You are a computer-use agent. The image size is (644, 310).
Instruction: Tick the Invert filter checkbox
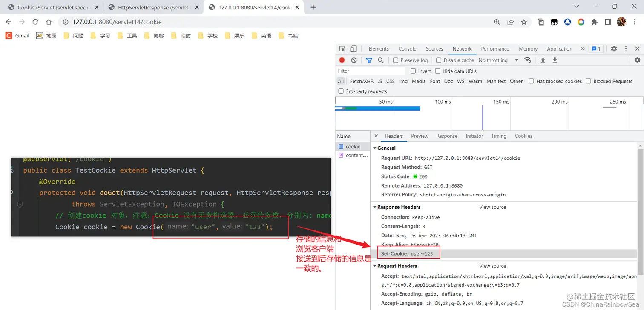point(413,71)
